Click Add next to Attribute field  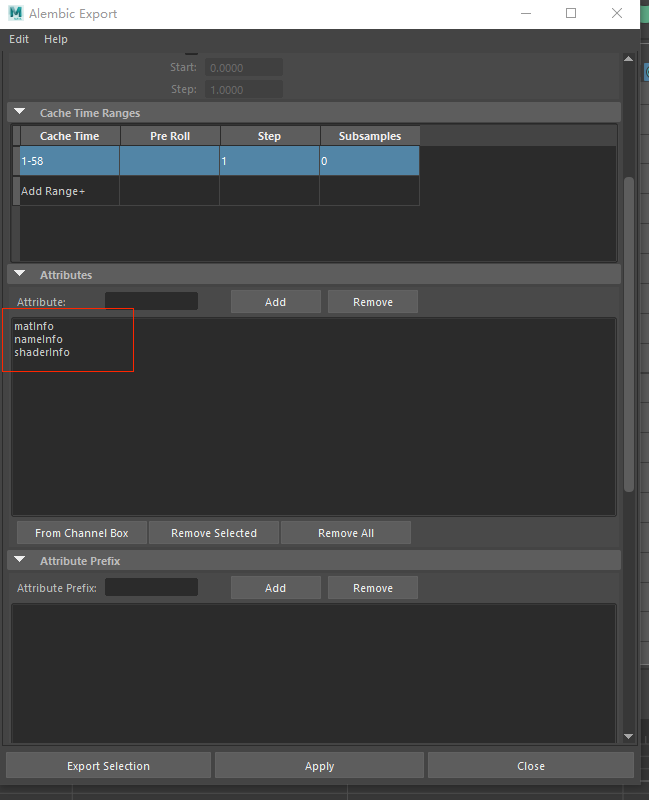click(275, 302)
